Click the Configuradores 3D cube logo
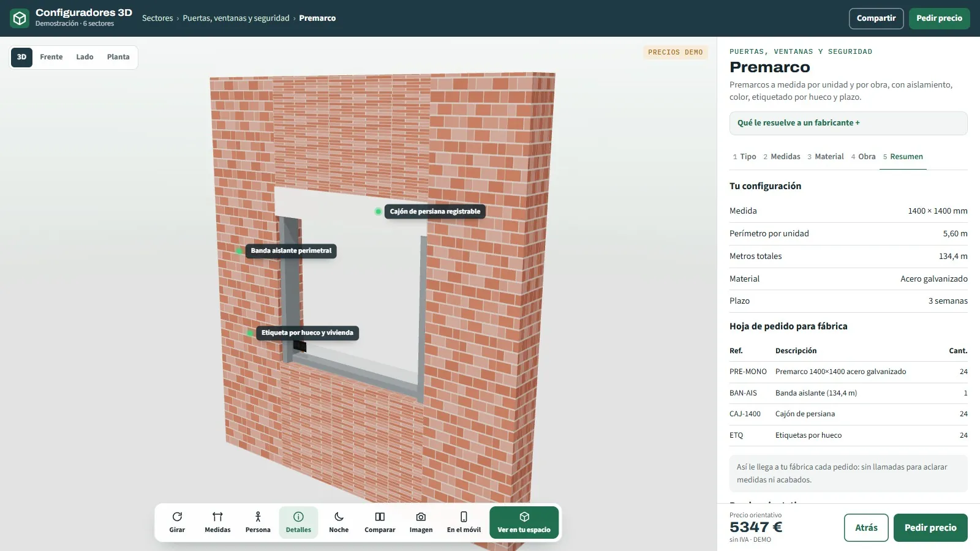 pos(20,18)
